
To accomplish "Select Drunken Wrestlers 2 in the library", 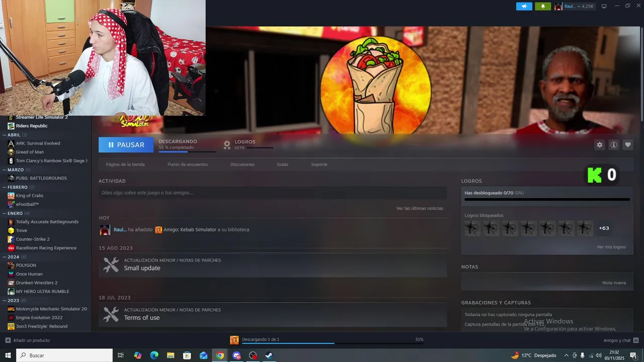I will (37, 283).
